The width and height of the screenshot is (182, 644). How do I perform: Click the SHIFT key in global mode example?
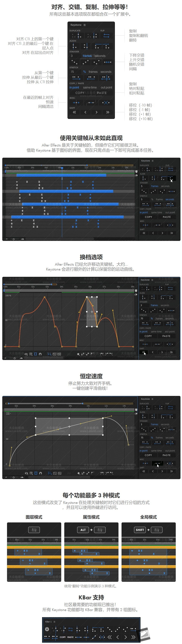tap(140, 530)
